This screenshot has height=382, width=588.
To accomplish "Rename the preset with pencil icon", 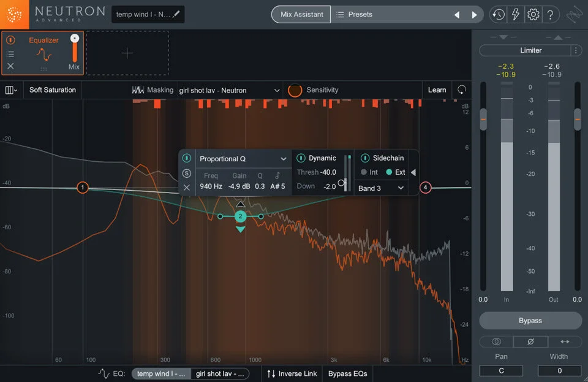I will coord(176,14).
